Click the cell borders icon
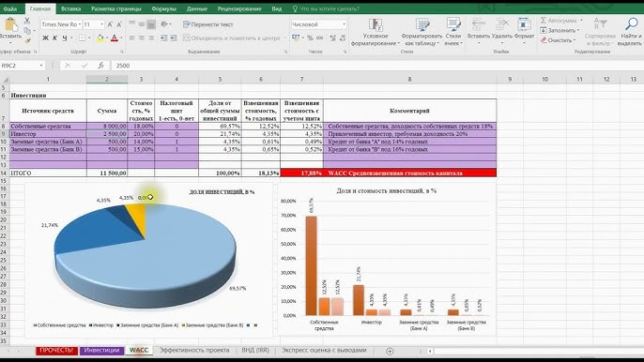The height and width of the screenshot is (362, 644). tap(83, 38)
